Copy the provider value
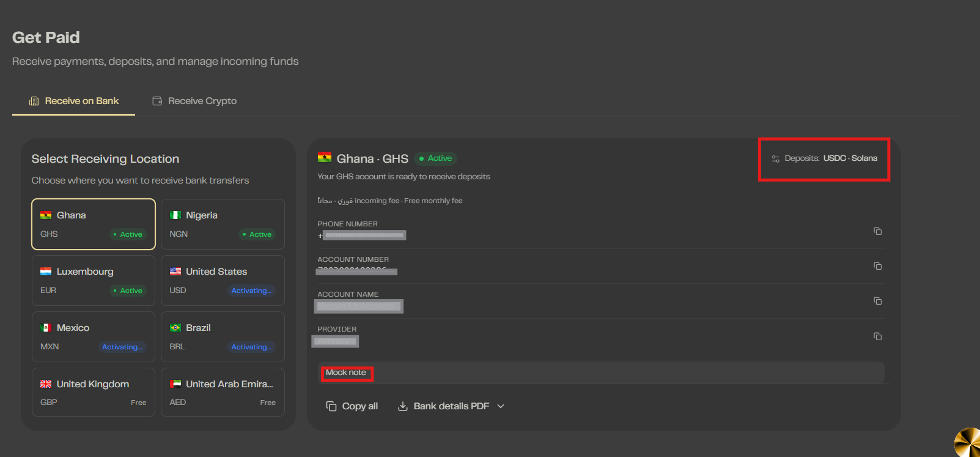This screenshot has width=980, height=457. (877, 336)
